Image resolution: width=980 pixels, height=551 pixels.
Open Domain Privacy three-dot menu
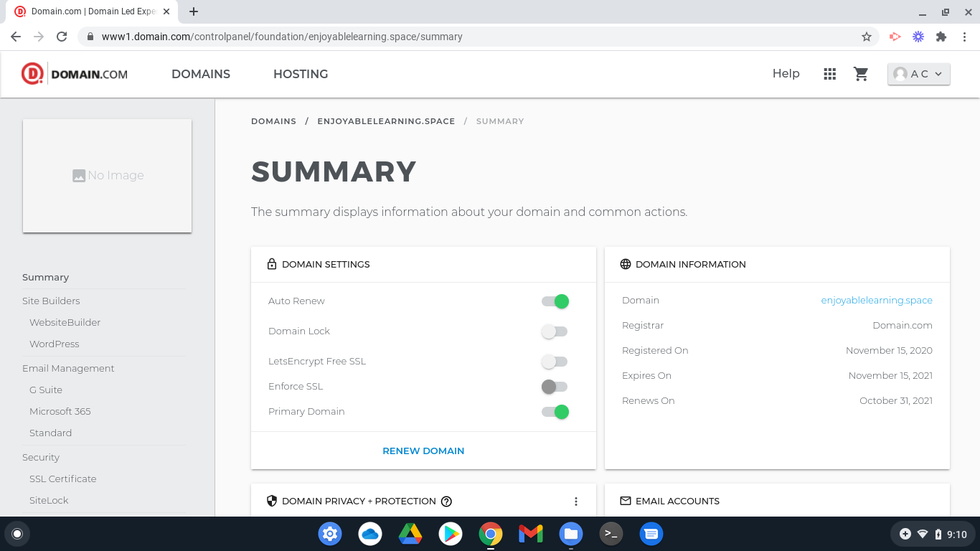point(576,501)
